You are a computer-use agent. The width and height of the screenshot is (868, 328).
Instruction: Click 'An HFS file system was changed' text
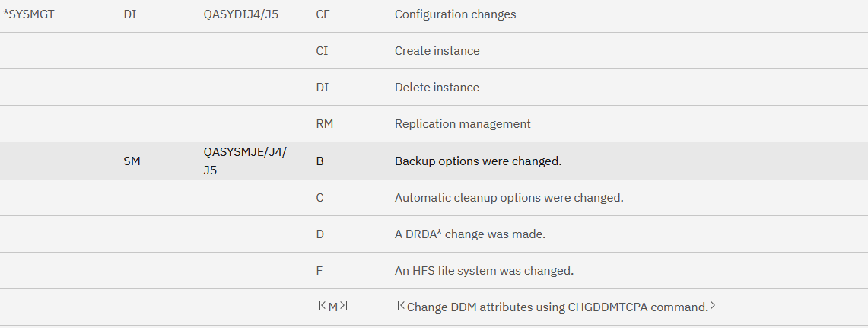point(484,271)
